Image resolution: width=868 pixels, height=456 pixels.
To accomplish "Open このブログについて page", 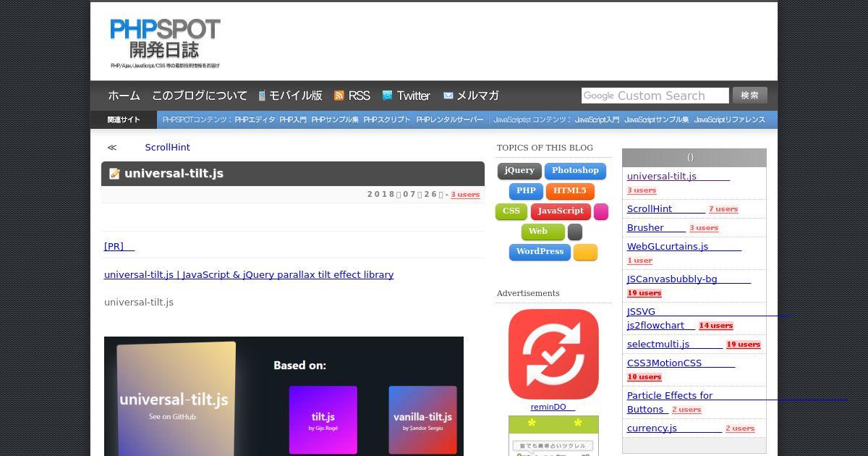I will [200, 96].
